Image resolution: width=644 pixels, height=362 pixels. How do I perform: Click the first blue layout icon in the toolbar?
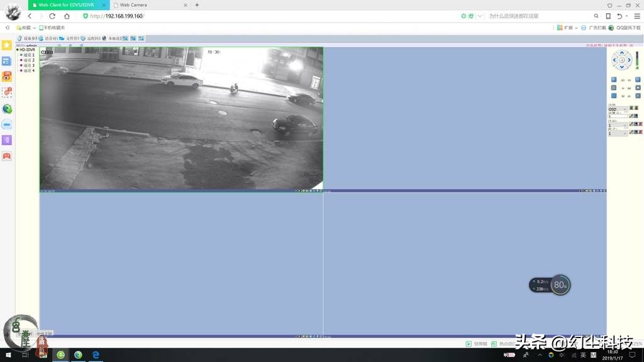click(125, 38)
